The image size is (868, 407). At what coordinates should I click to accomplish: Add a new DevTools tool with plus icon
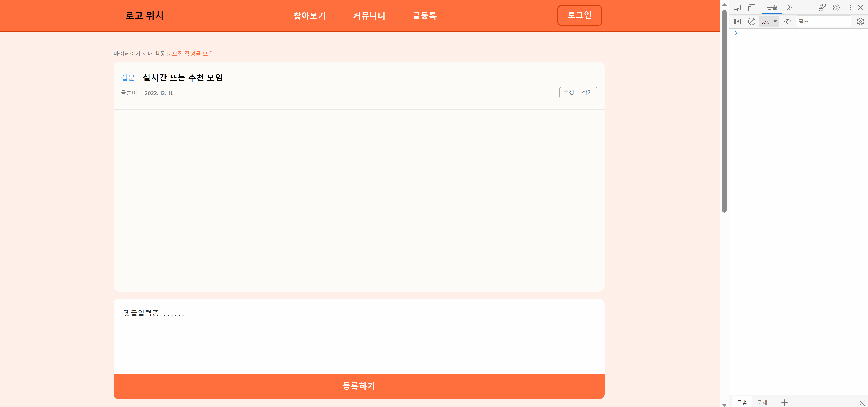(802, 7)
